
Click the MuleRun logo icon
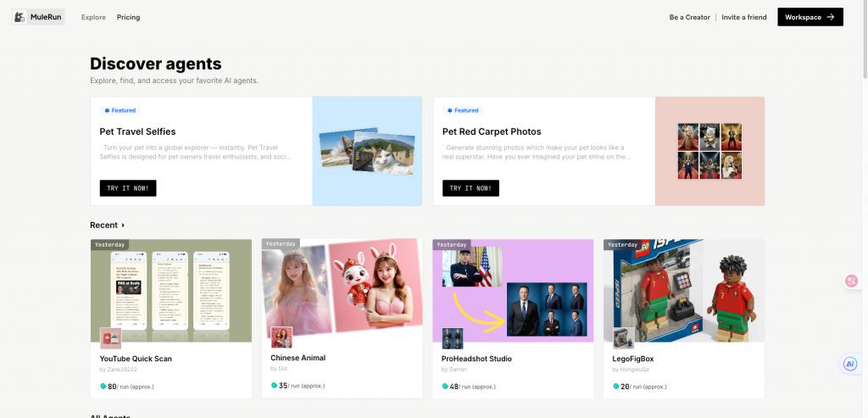[19, 17]
